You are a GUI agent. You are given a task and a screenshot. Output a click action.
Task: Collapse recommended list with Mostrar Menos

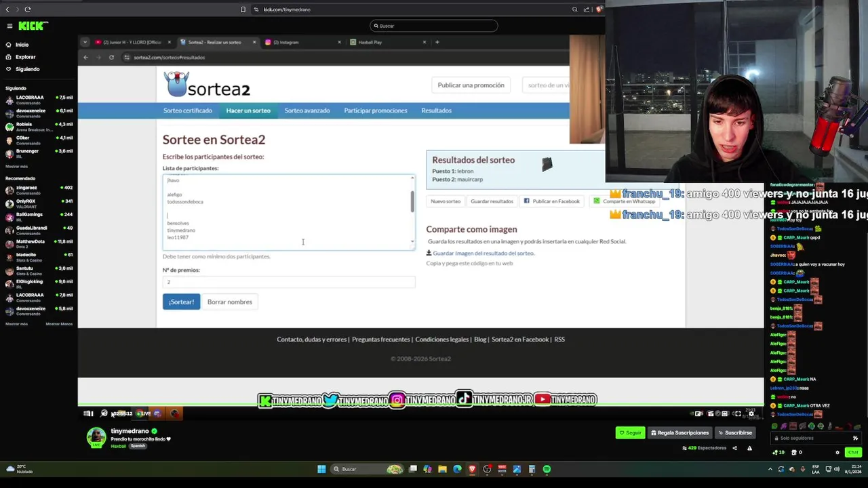[59, 324]
